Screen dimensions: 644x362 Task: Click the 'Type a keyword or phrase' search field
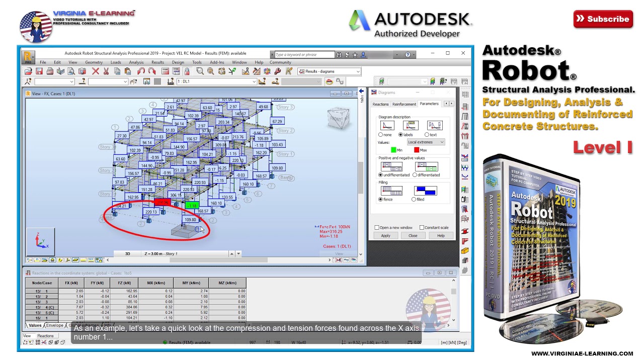tap(304, 54)
